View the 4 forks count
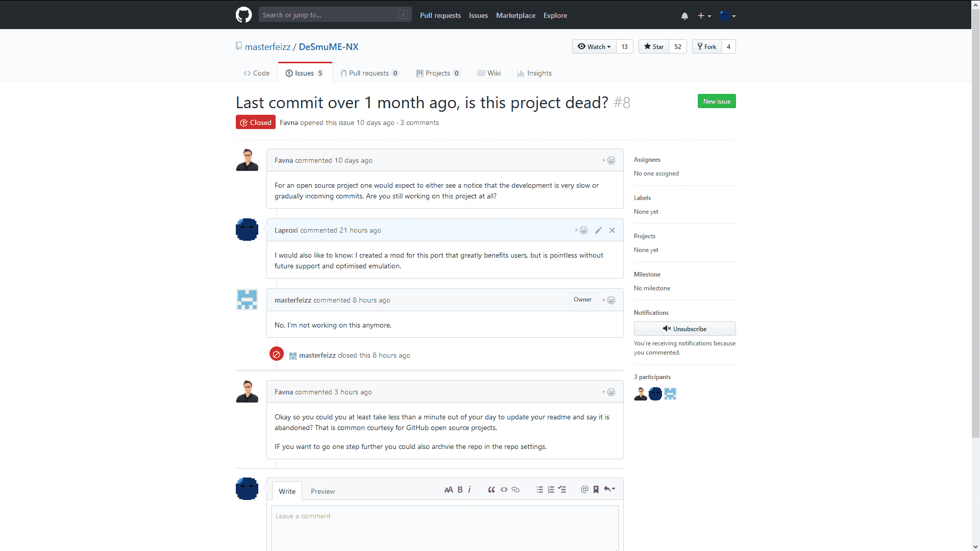This screenshot has height=551, width=980. tap(728, 46)
